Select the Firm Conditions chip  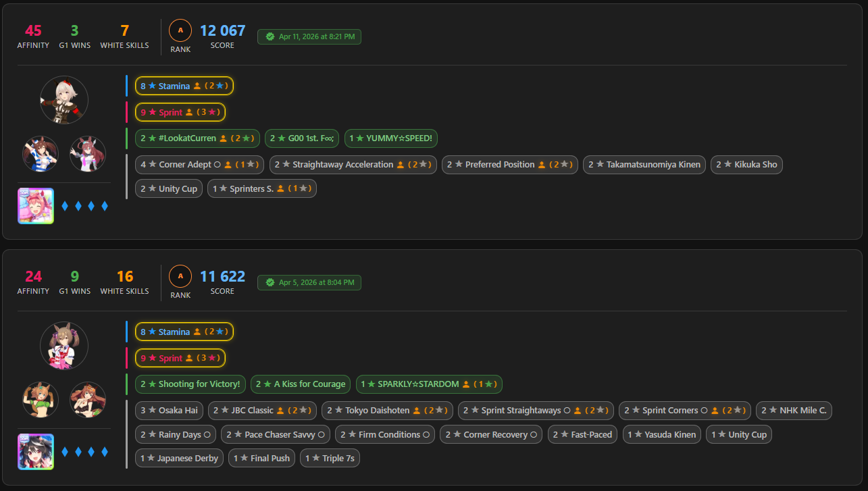coord(385,434)
